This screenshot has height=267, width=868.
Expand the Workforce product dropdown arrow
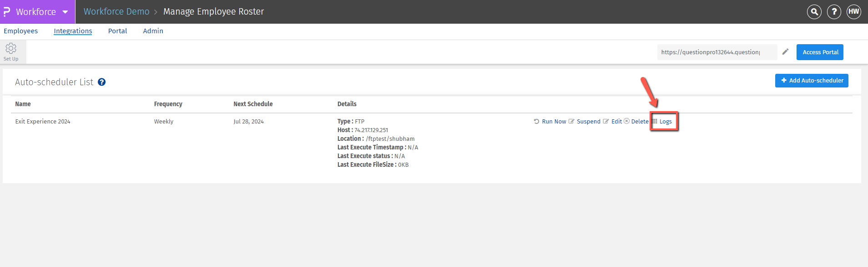click(x=66, y=12)
